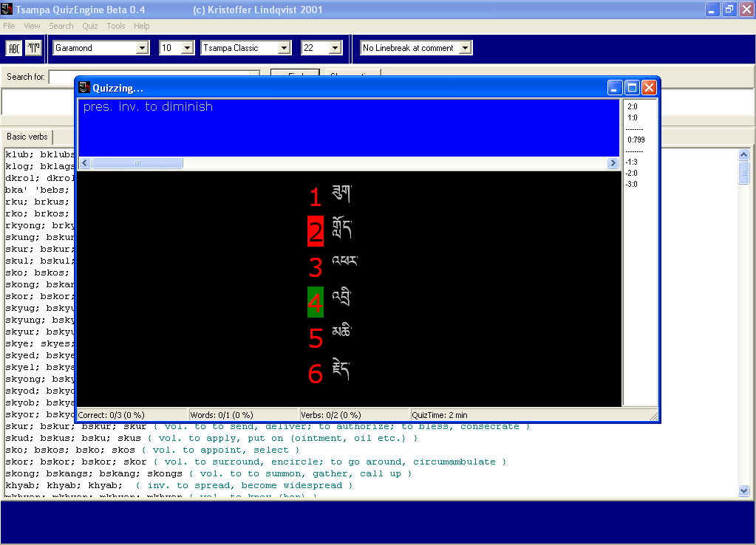Choose quiz answer number 2 highlighted red
Viewport: 756px width, 545px height.
pos(316,232)
